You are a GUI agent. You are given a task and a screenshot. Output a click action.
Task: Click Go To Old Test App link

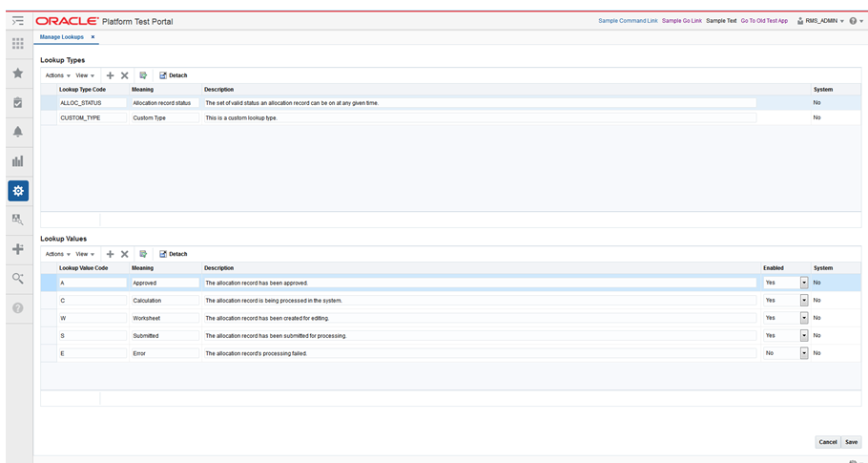[764, 21]
